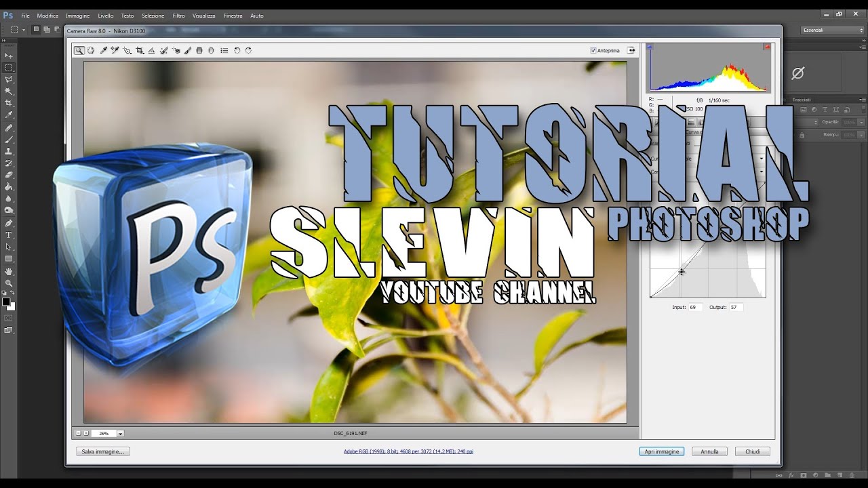Viewport: 868px width, 488px height.
Task: Open the File menu
Action: 25,16
